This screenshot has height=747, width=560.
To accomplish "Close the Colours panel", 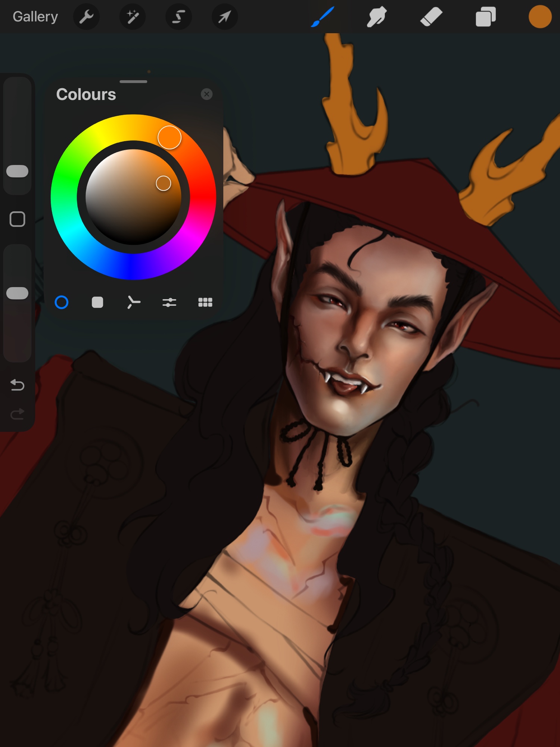I will [206, 94].
